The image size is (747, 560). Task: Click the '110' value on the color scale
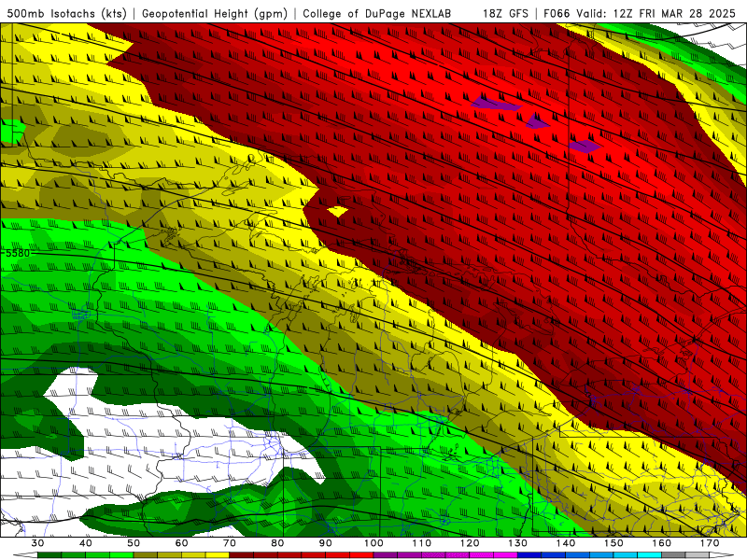(x=422, y=543)
